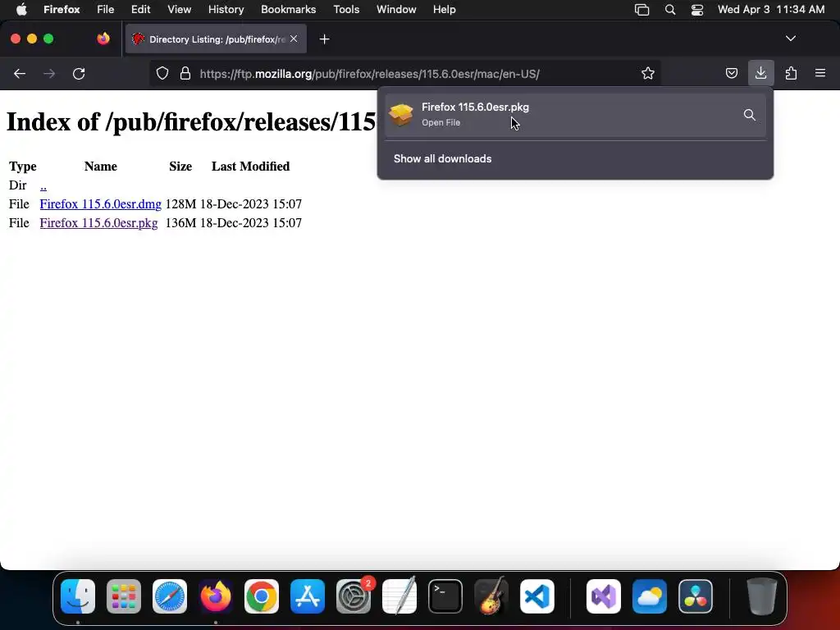Select the Directory Listing tab
840x630 pixels.
coord(216,39)
